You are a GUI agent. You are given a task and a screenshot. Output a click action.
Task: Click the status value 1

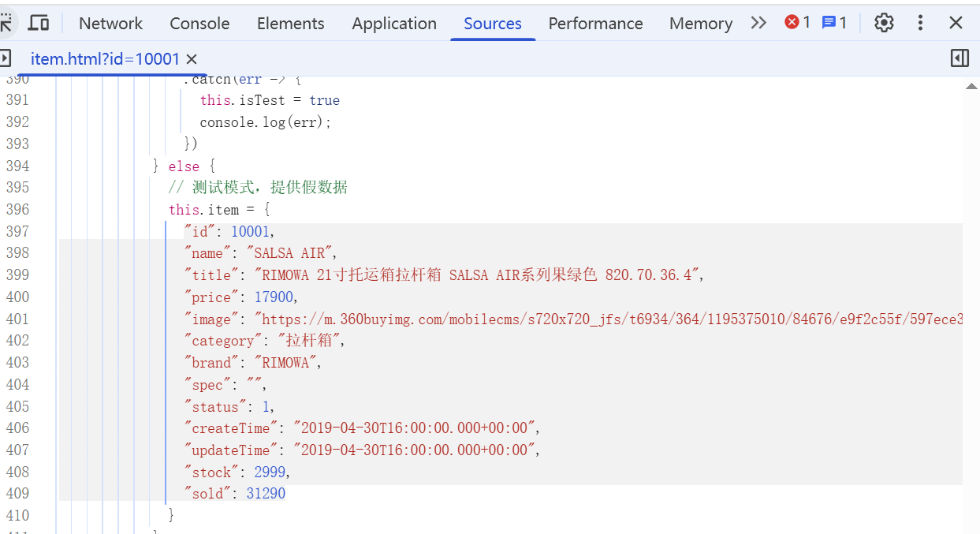point(266,407)
